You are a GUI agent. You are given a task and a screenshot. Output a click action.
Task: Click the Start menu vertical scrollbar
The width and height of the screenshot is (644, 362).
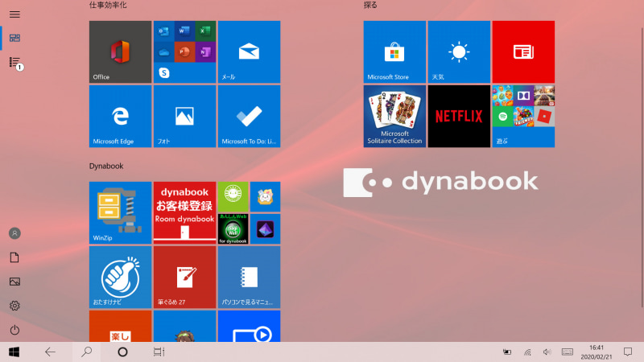[x=642, y=167]
